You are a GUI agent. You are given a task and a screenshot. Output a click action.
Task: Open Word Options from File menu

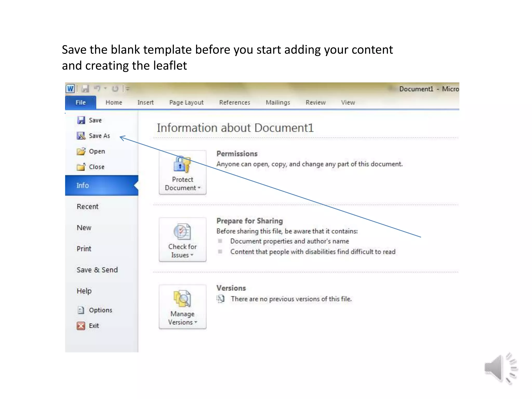[x=101, y=310]
